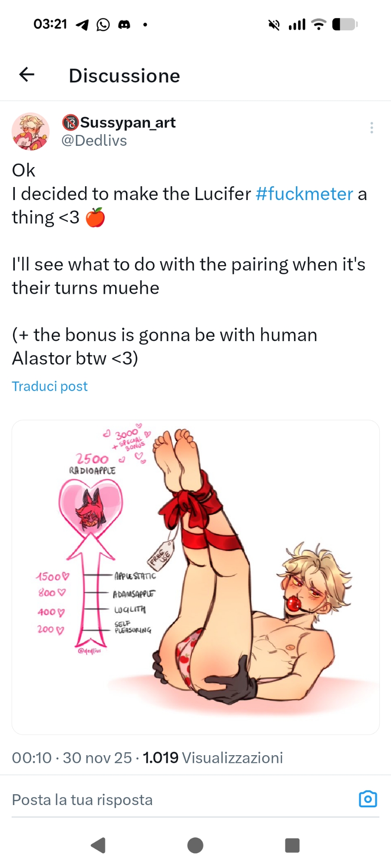Tap the Android recent apps square
Viewport: 391px width, 868px height.
[292, 845]
